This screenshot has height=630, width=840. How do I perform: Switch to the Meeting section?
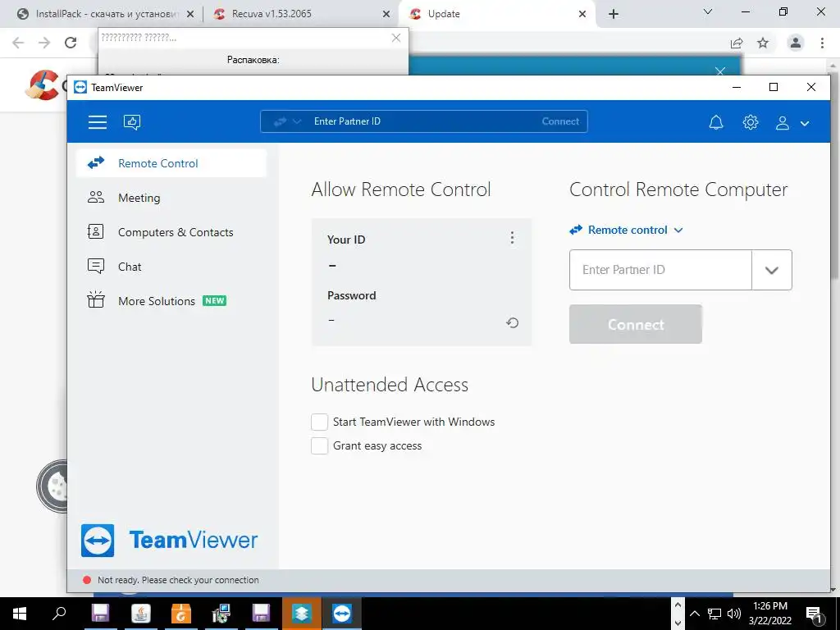pyautogui.click(x=171, y=198)
